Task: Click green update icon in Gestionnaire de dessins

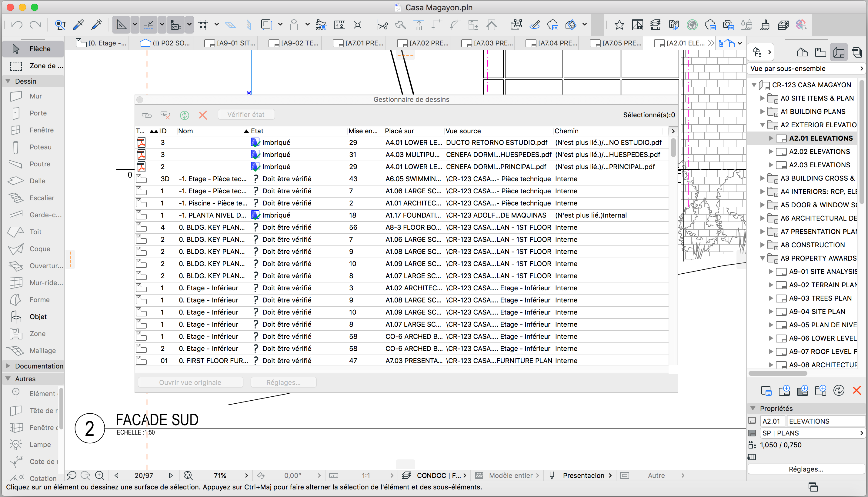Action: click(184, 115)
